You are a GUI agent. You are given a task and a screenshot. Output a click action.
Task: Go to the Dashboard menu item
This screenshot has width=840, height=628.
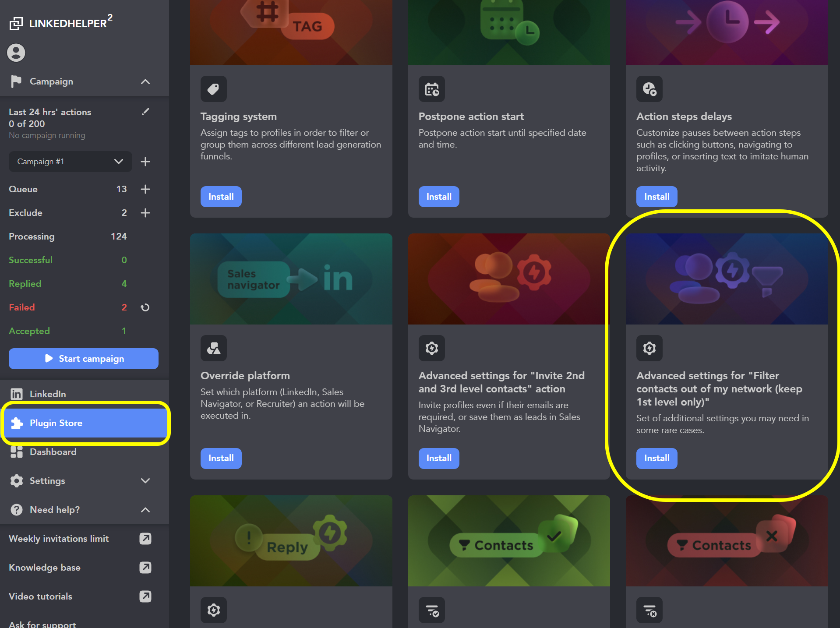click(85, 452)
